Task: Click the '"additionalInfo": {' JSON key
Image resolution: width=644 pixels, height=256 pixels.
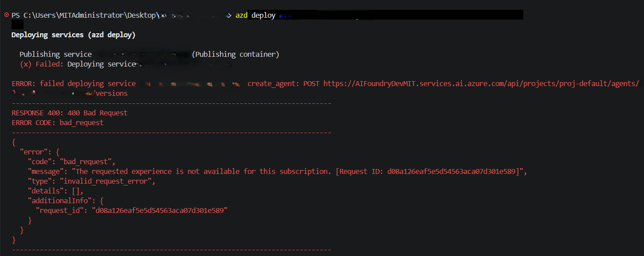Action: tap(66, 201)
